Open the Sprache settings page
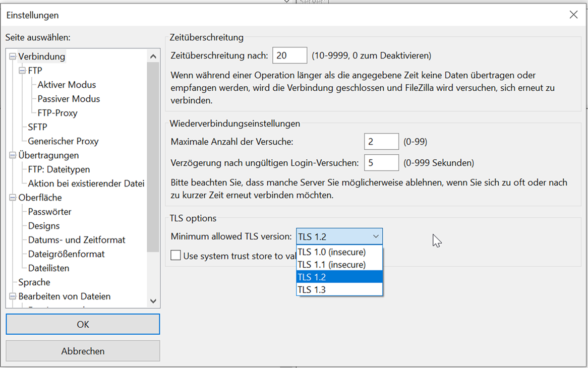588x368 pixels. coord(34,282)
